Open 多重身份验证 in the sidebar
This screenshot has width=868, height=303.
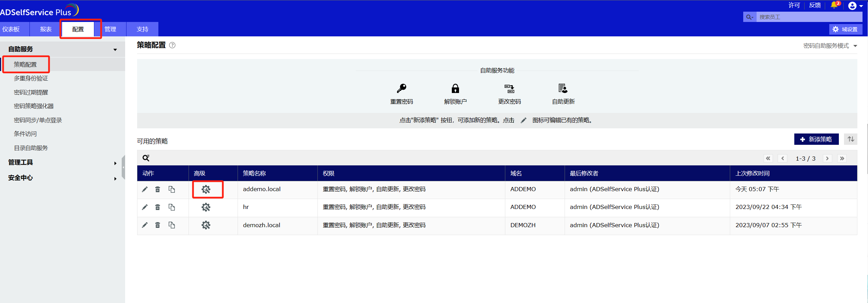(x=31, y=79)
